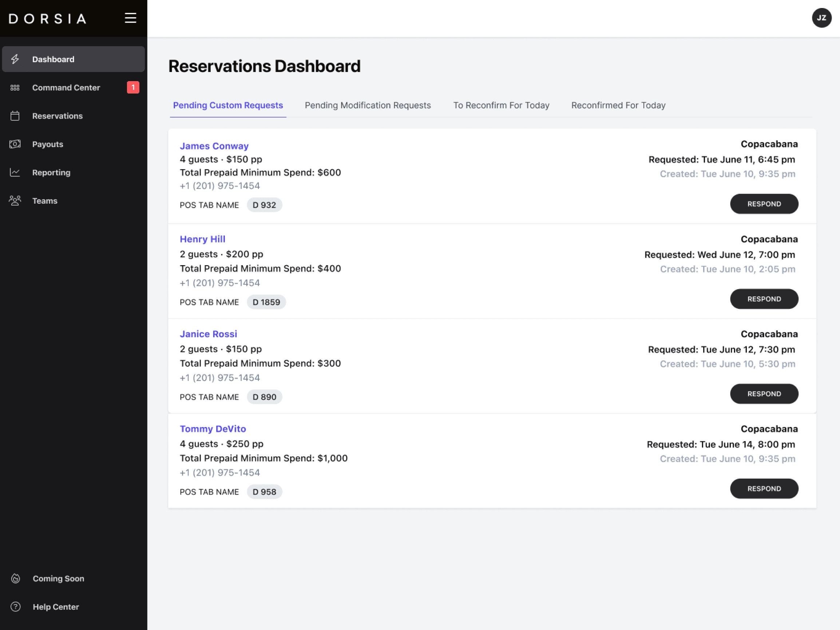840x630 pixels.
Task: Click the Coming Soon icon
Action: tap(16, 578)
